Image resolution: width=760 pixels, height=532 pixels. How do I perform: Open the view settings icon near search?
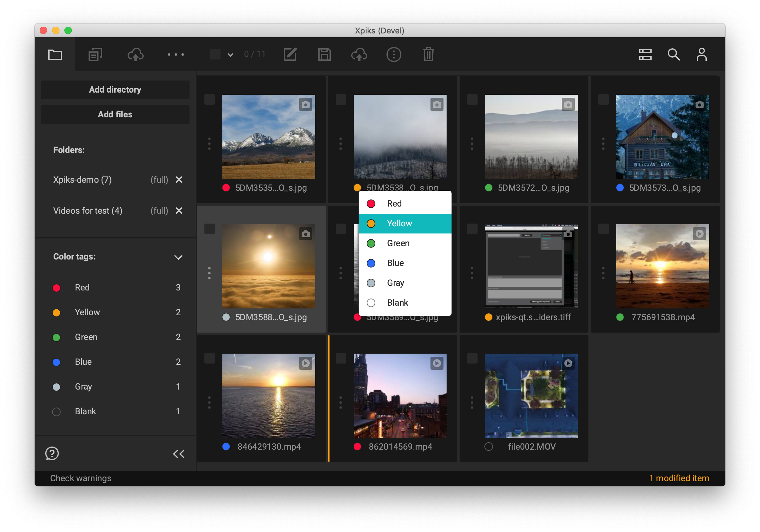pyautogui.click(x=645, y=54)
